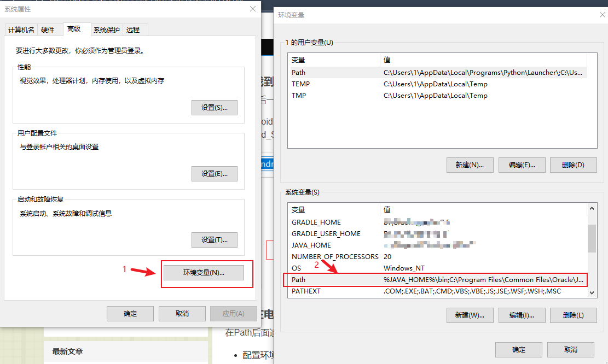Click 设置(E)... for 用户配置文件

pos(215,174)
